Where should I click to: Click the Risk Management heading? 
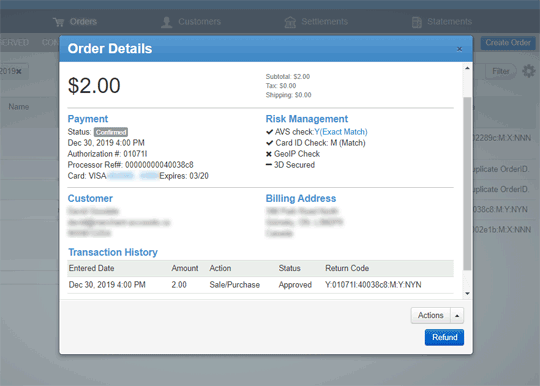[x=307, y=119]
